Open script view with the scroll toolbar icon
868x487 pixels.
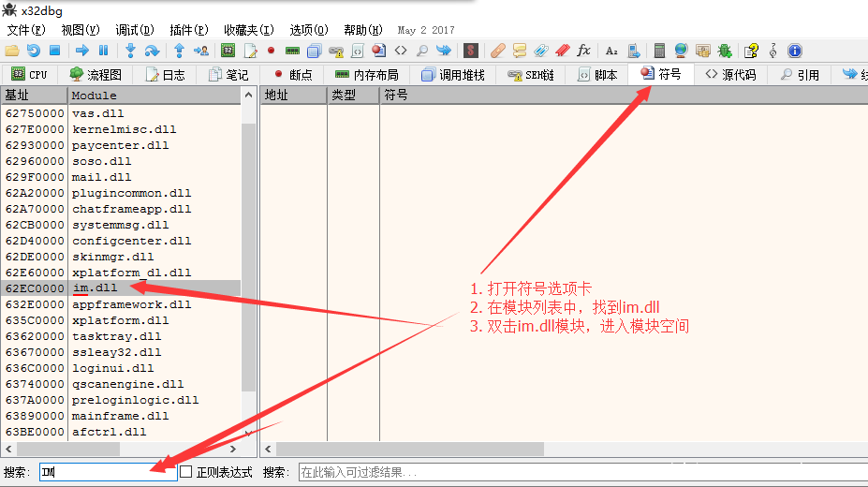coord(358,52)
